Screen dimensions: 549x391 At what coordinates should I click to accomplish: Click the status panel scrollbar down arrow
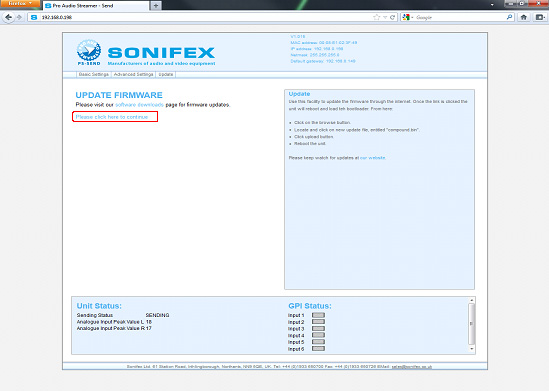472,349
